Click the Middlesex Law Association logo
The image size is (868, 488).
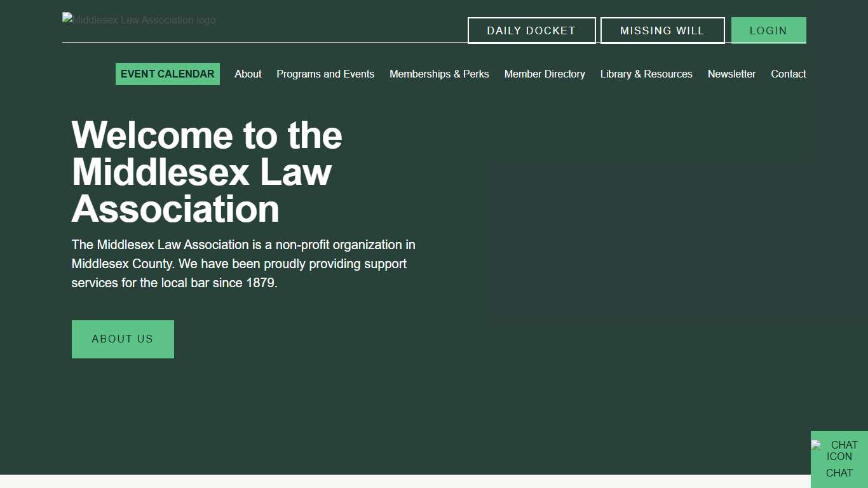pos(139,20)
